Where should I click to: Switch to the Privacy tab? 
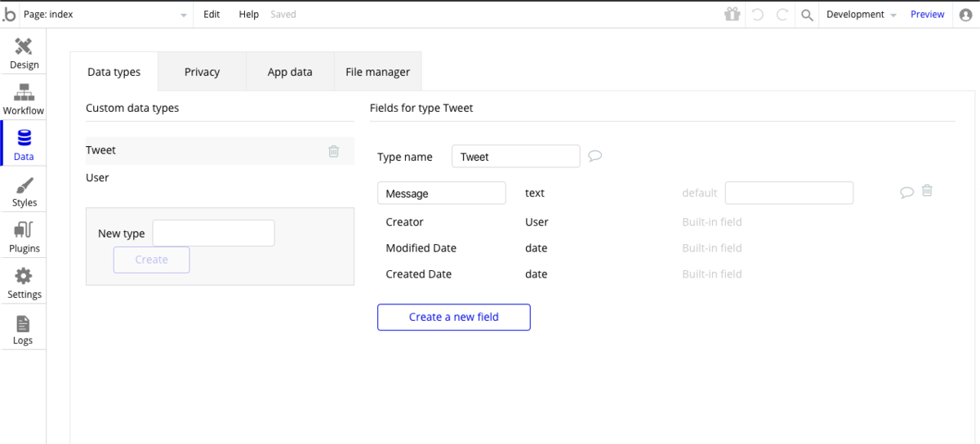tap(202, 72)
